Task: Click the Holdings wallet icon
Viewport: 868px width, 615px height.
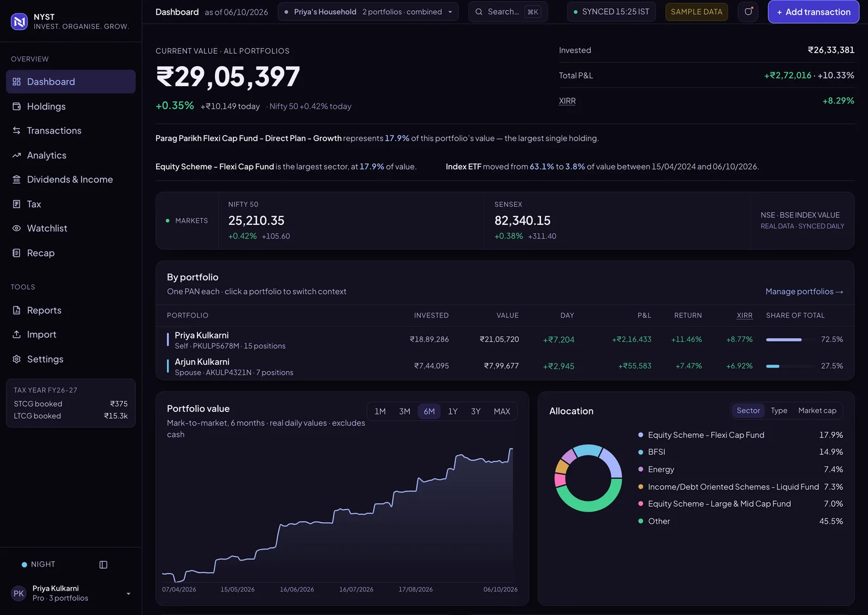Action: coord(17,106)
